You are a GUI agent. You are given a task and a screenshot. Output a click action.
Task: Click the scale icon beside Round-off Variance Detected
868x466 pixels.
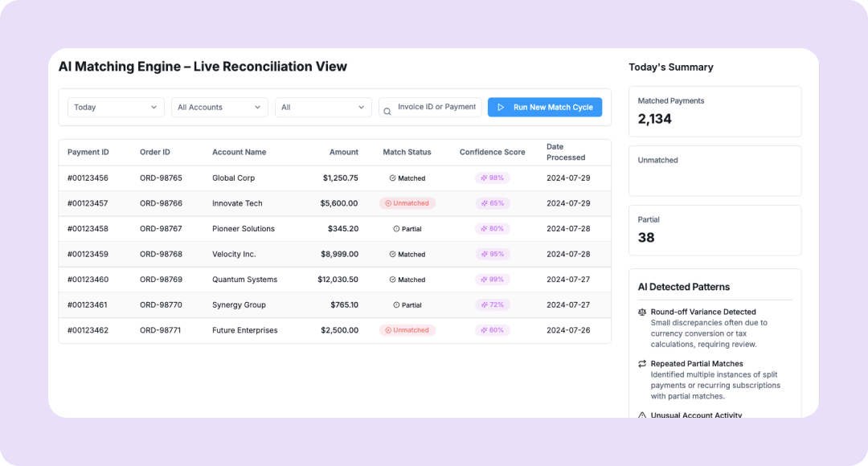[642, 312]
